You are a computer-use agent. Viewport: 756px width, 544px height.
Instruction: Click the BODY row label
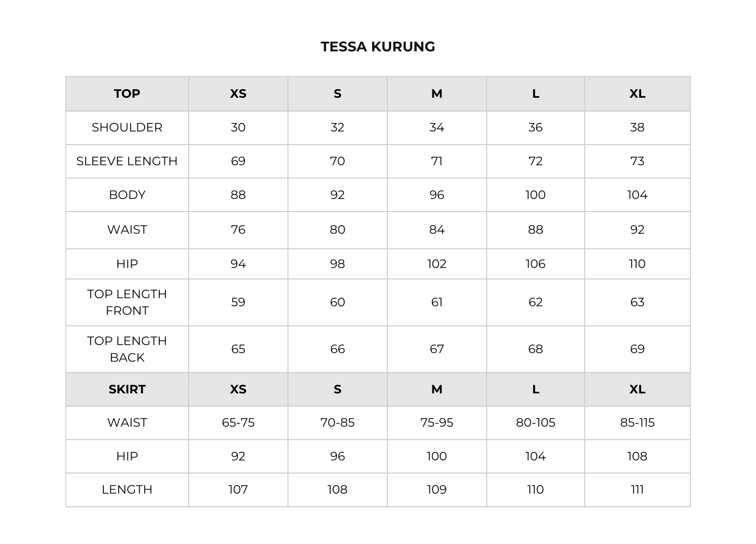127,195
